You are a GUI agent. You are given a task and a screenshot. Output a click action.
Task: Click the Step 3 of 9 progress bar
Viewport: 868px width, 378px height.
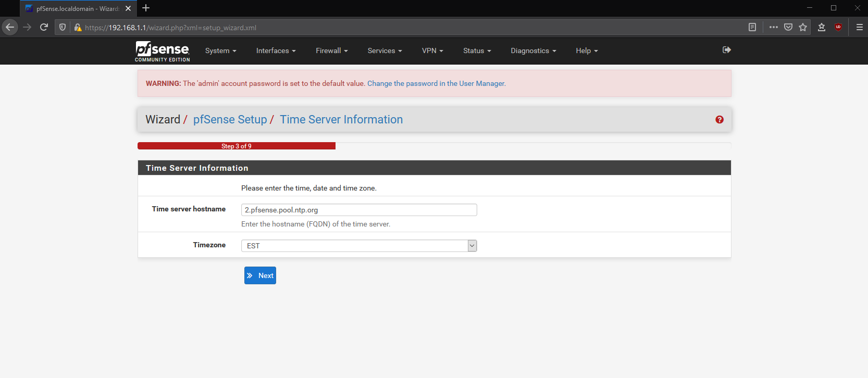point(237,146)
